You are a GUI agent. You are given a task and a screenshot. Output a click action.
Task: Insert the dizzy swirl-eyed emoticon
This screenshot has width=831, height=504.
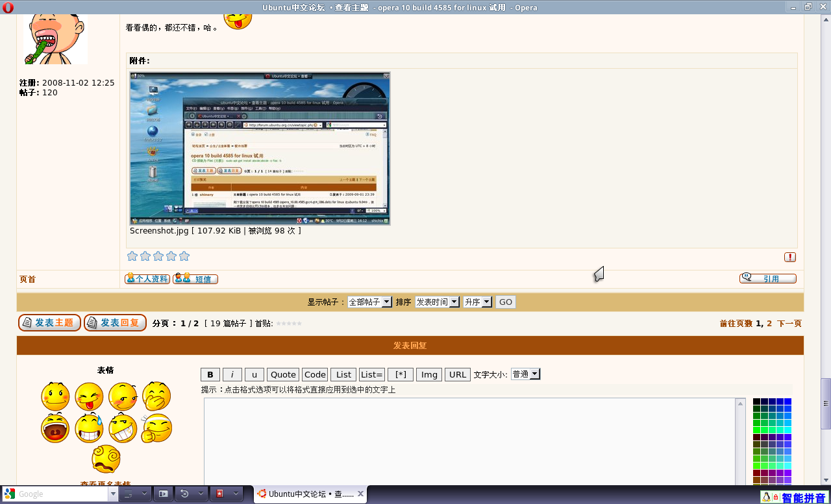click(x=106, y=459)
